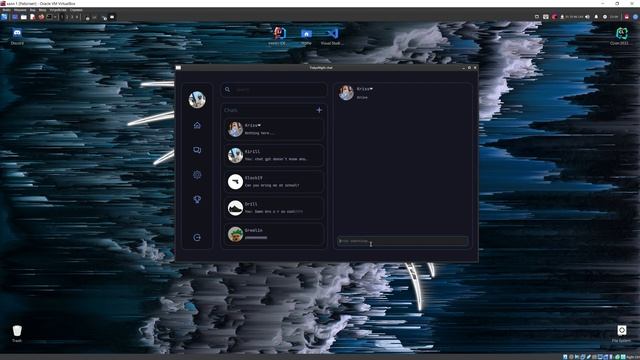Open the trophy icon in sidebar

(x=197, y=199)
